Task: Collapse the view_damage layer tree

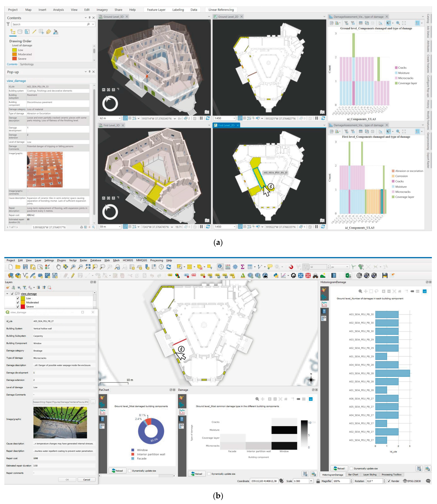Action: point(7,294)
